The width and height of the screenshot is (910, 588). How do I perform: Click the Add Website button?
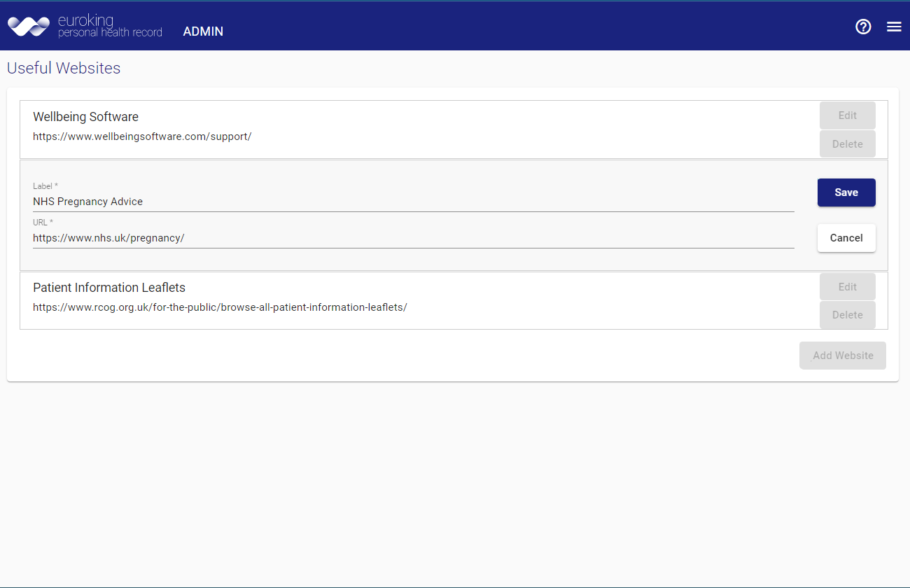coord(843,356)
